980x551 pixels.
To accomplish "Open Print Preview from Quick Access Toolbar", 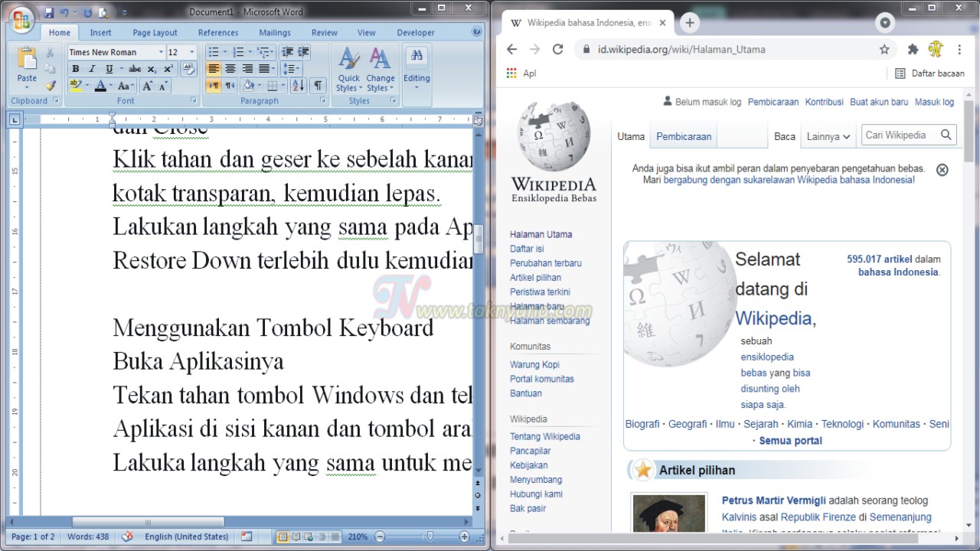I will [103, 13].
